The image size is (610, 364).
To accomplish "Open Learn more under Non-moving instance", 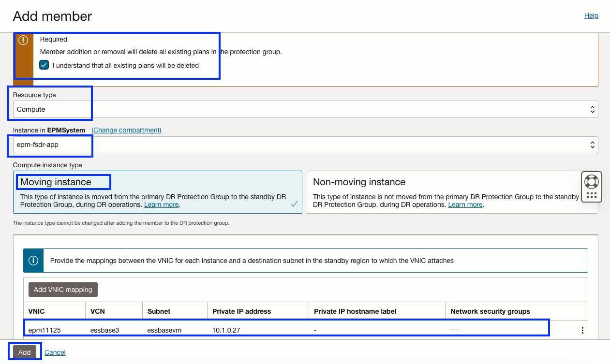I will tap(465, 204).
